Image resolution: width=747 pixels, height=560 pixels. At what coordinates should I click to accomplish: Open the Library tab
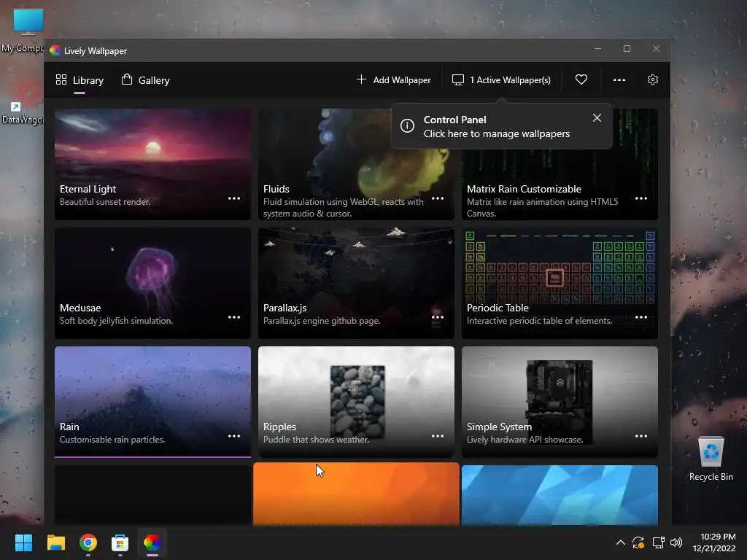coord(80,80)
